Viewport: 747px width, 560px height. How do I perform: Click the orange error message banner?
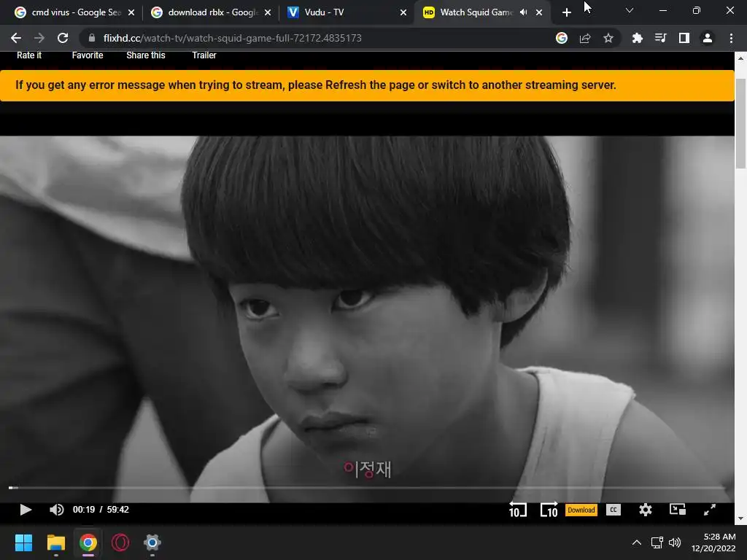[x=367, y=85]
